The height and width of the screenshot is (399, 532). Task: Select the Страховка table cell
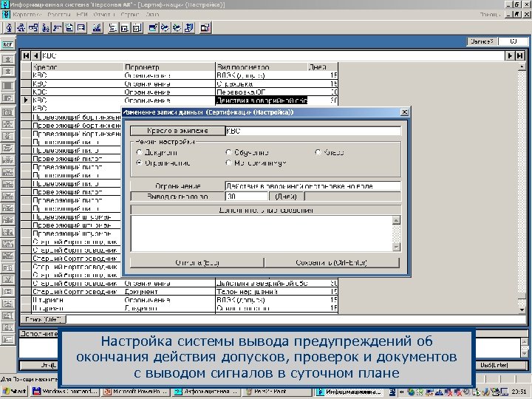pyautogui.click(x=262, y=83)
